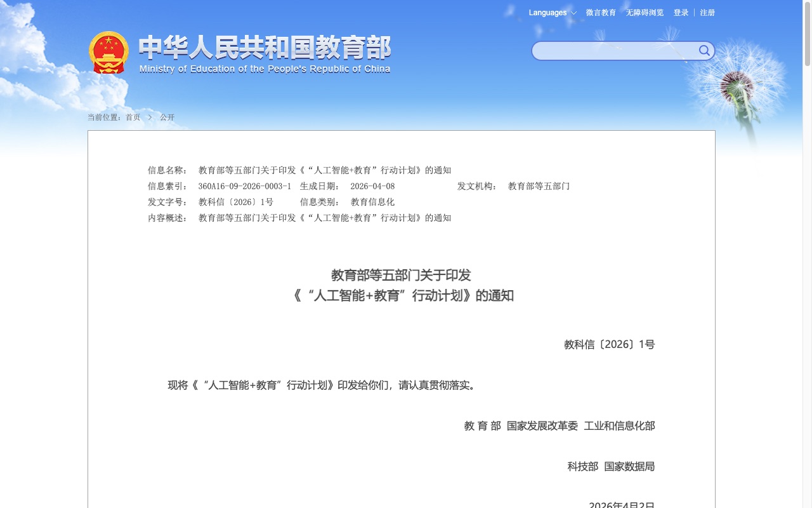812x508 pixels.
Task: Open 公开 in the breadcrumb
Action: click(167, 117)
